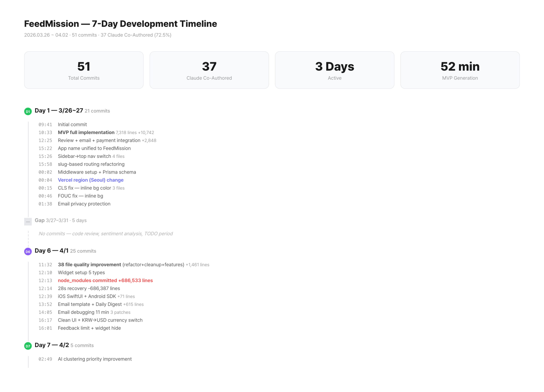Select the 28s recovery commit entry
The height and width of the screenshot is (392, 544).
[89, 289]
